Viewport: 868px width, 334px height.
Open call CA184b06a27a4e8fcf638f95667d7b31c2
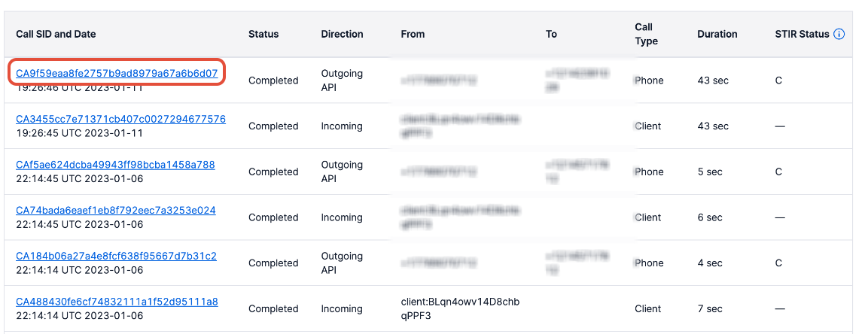tap(116, 257)
